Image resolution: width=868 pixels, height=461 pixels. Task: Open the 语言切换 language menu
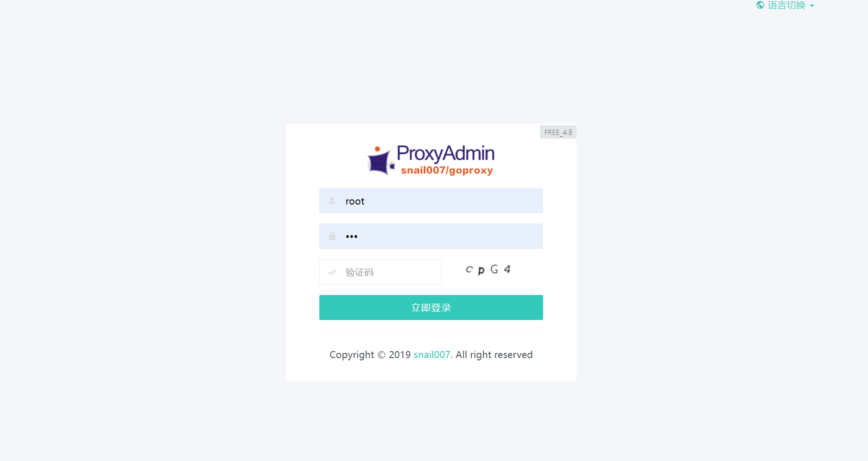[x=786, y=5]
